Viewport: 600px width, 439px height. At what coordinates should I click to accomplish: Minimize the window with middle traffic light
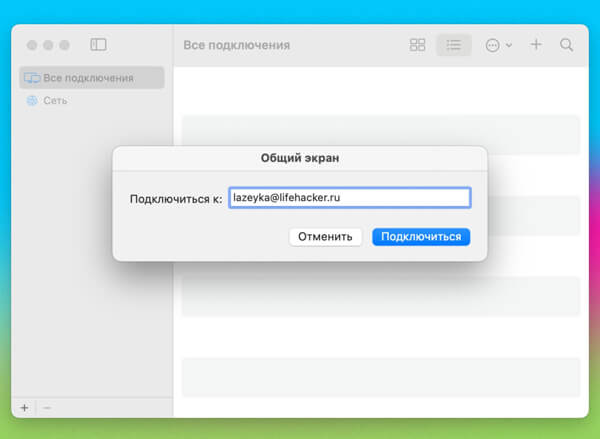click(x=48, y=45)
